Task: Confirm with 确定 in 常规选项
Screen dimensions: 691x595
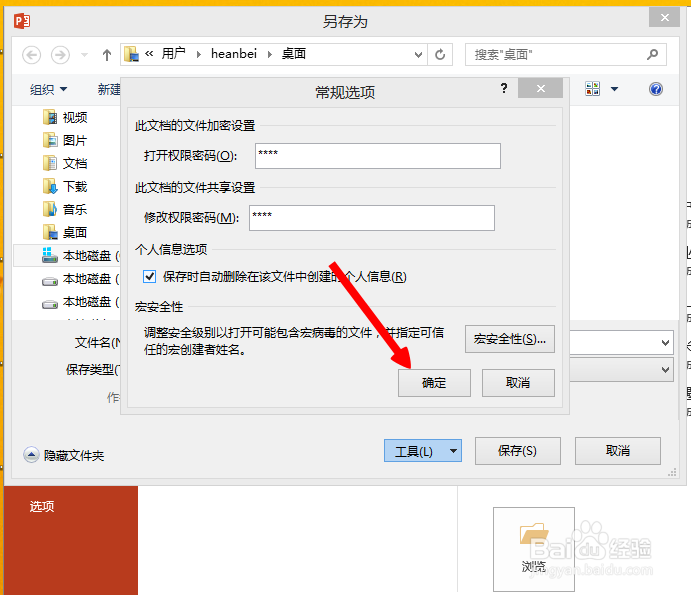Action: pos(434,383)
